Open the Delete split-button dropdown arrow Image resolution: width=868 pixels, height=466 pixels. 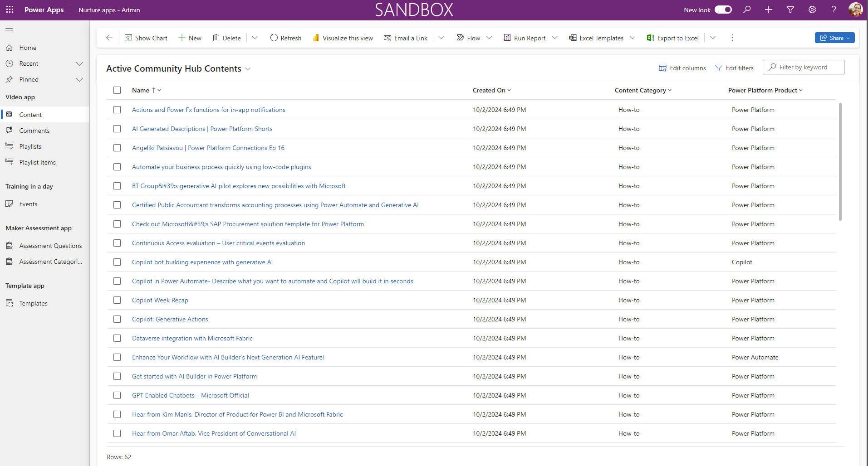pos(255,38)
